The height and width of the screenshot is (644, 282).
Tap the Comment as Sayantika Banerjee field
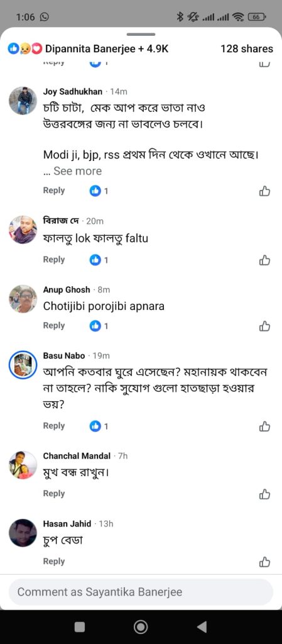[x=141, y=592]
